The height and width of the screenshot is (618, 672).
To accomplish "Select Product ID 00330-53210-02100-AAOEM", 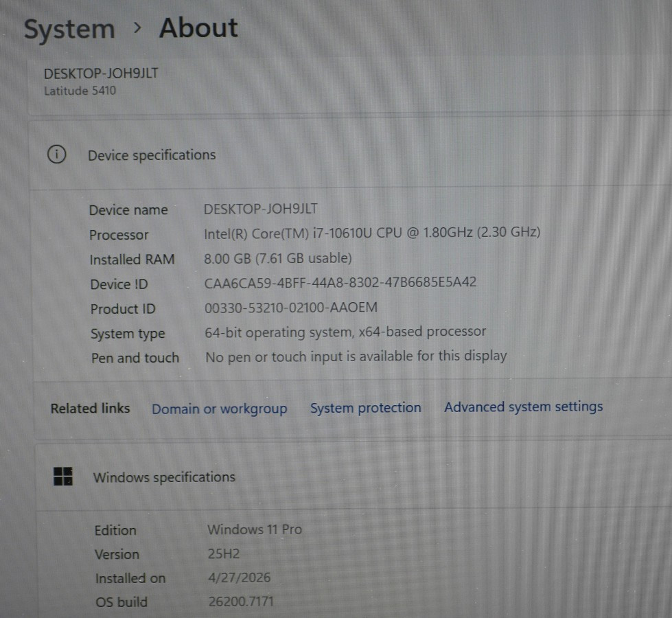I will (290, 308).
